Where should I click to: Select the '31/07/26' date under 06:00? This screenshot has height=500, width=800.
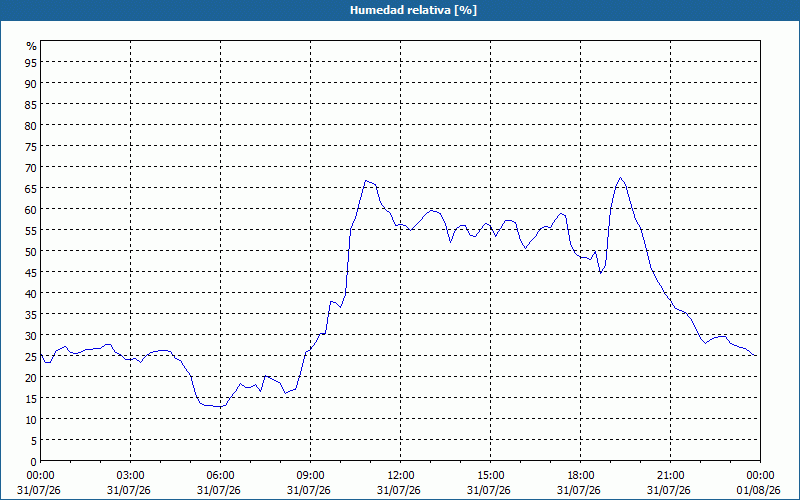click(x=219, y=490)
